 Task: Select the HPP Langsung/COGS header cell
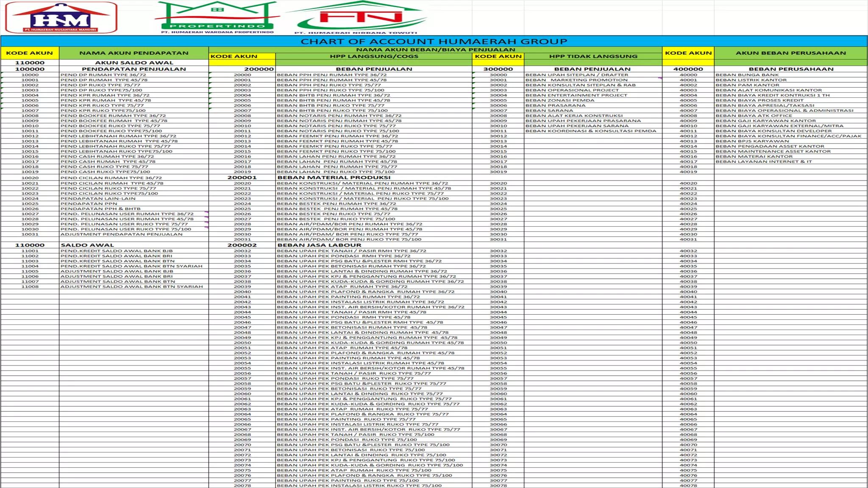(374, 56)
